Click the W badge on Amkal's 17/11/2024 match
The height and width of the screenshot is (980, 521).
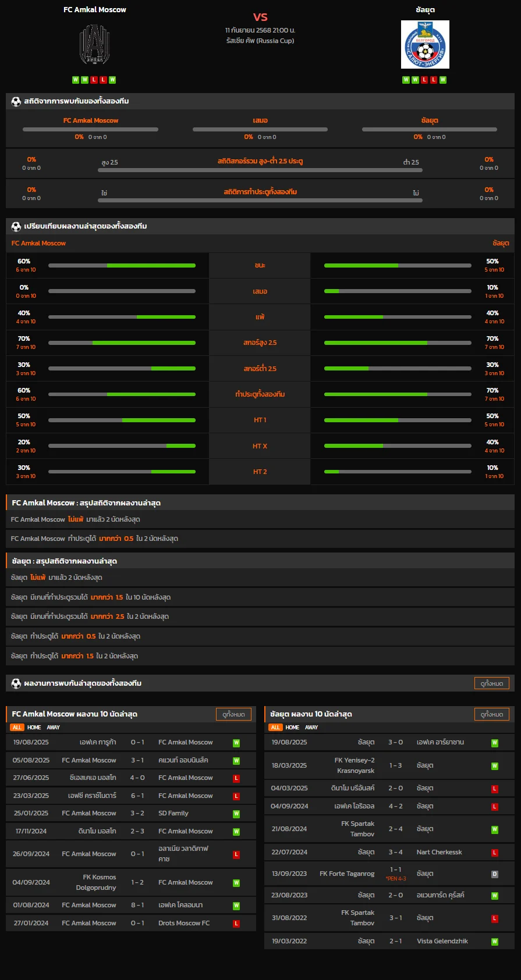(236, 832)
